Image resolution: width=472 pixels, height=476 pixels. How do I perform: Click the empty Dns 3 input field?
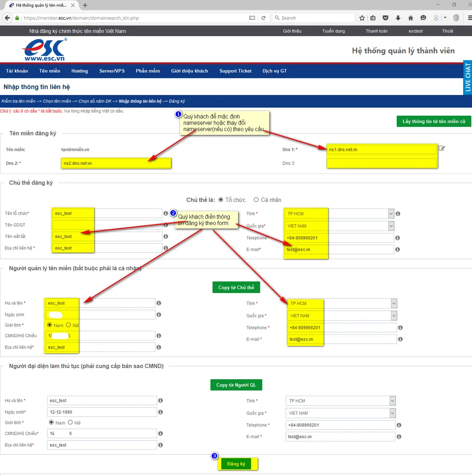(382, 163)
